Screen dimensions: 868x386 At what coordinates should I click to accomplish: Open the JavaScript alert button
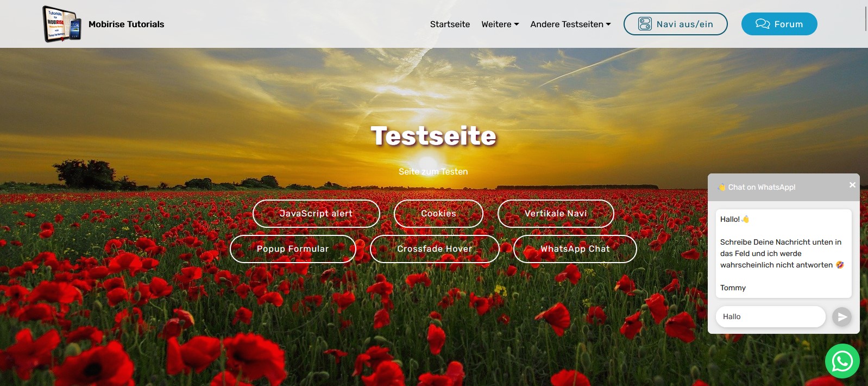pyautogui.click(x=316, y=214)
